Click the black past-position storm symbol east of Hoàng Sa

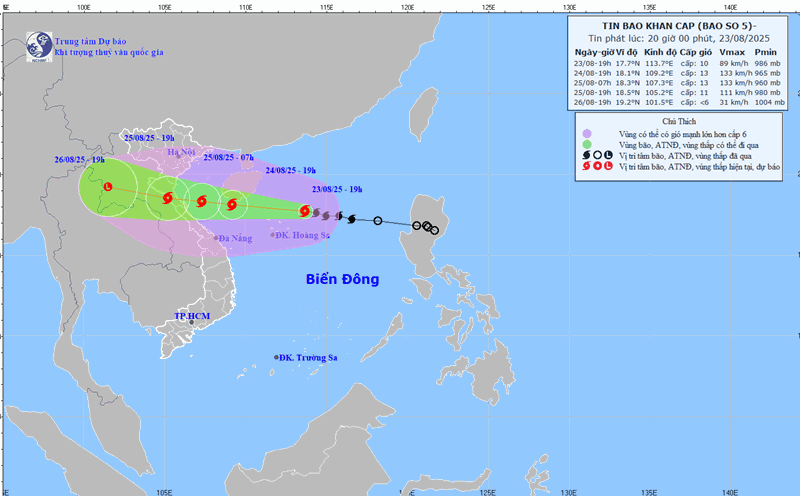(x=352, y=217)
